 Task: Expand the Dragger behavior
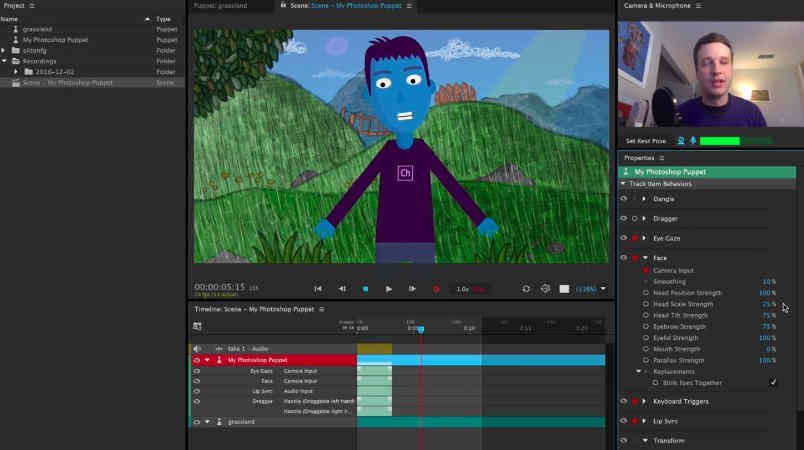(x=645, y=218)
